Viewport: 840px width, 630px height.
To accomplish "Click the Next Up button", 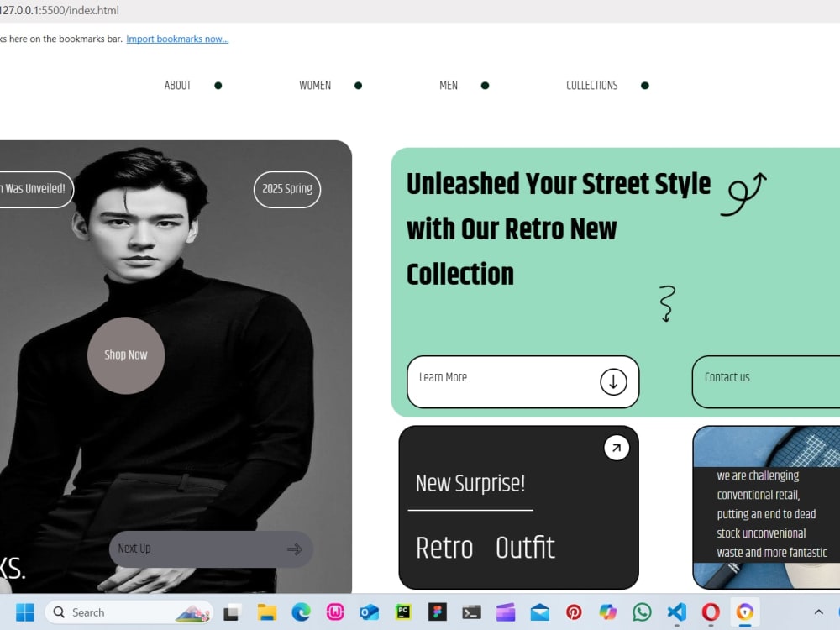I will [211, 549].
